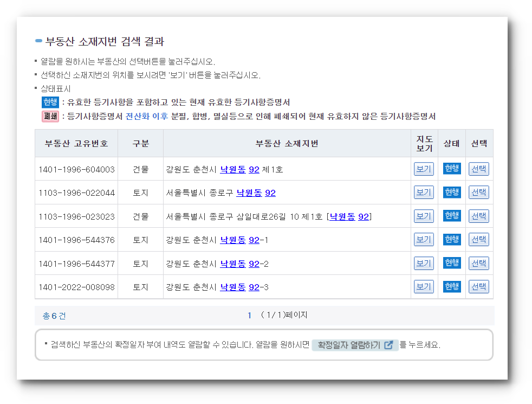The image size is (532, 404).
Task: Select the building registry 1103-1996-023023
Action: click(x=478, y=215)
